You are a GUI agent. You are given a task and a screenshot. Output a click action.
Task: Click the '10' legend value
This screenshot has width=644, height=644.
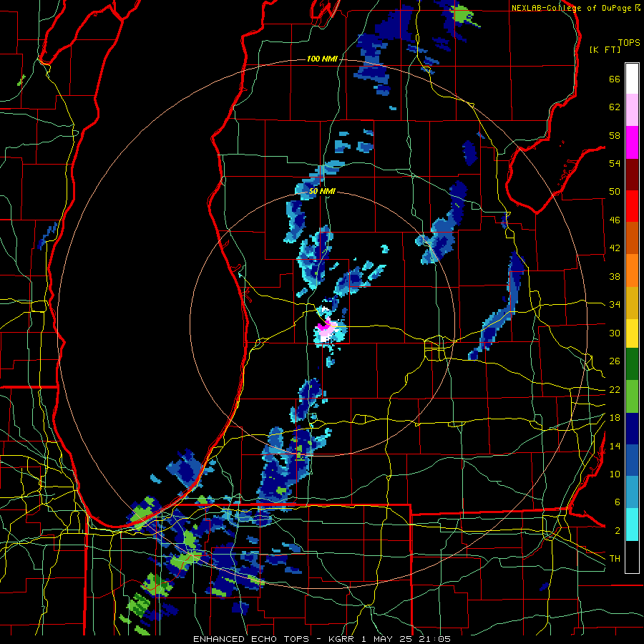[615, 474]
